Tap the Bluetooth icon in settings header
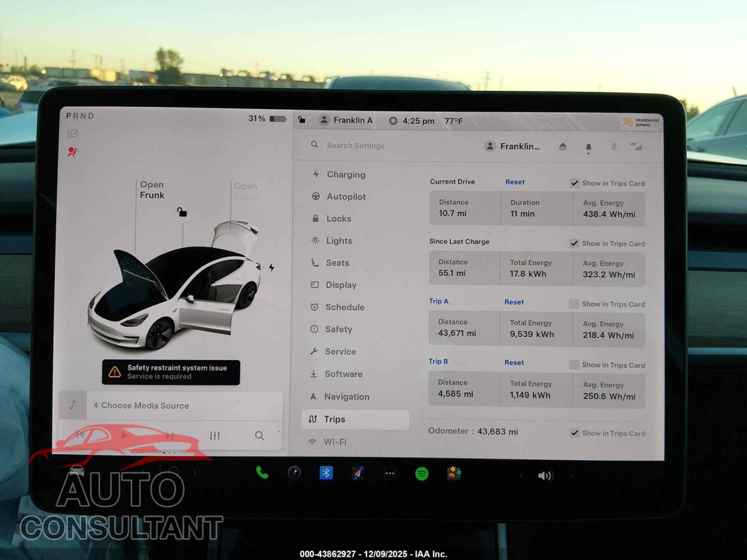 613,147
